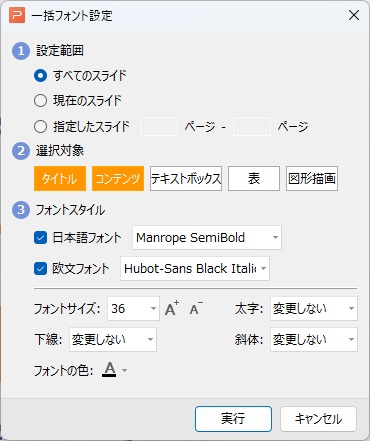Open the Hubot-Sans Black Italic font dropdown
The width and height of the screenshot is (370, 441).
(x=195, y=269)
